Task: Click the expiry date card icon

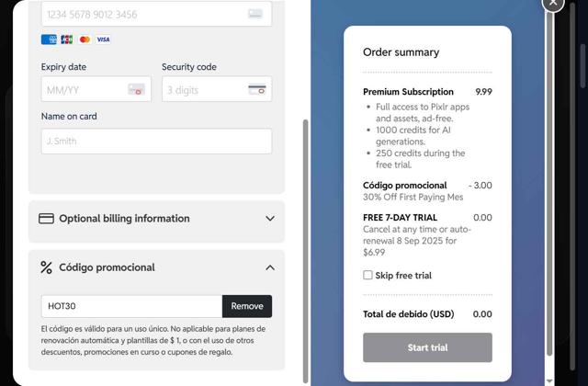Action: [x=136, y=89]
